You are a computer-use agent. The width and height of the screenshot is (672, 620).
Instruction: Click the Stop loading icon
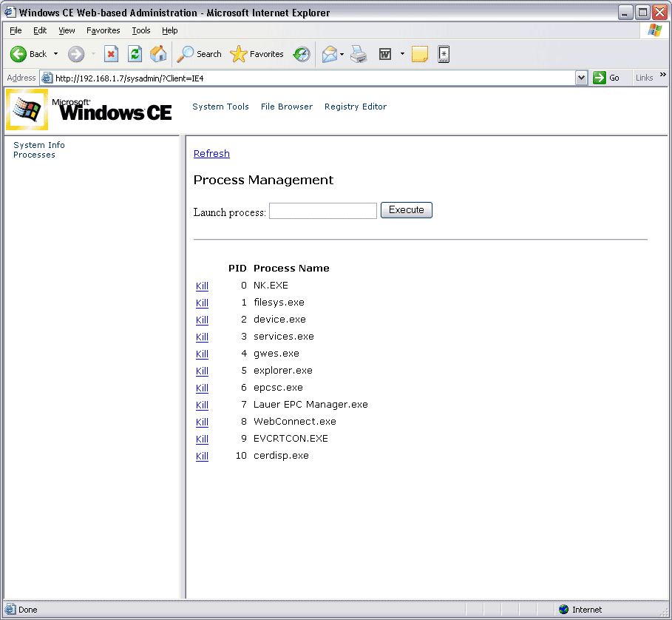[111, 54]
